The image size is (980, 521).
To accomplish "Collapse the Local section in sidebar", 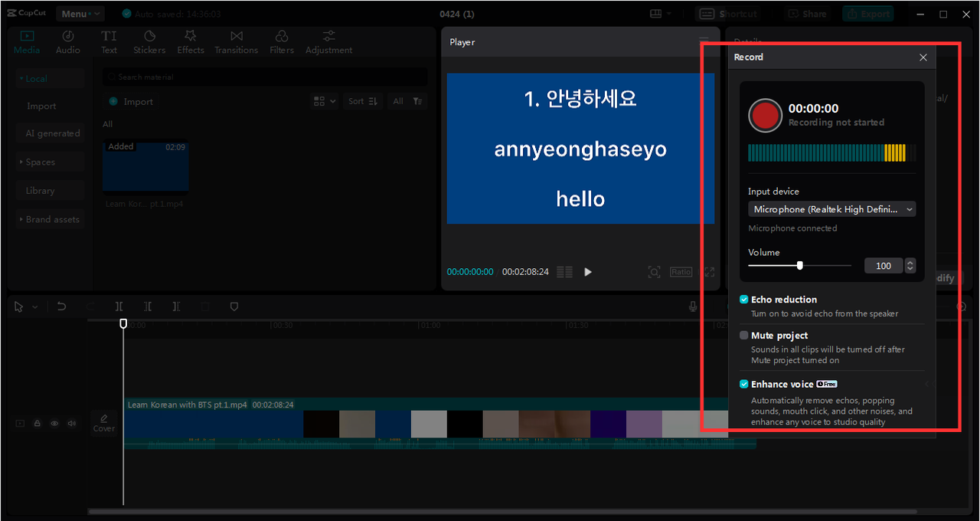I will pyautogui.click(x=50, y=79).
